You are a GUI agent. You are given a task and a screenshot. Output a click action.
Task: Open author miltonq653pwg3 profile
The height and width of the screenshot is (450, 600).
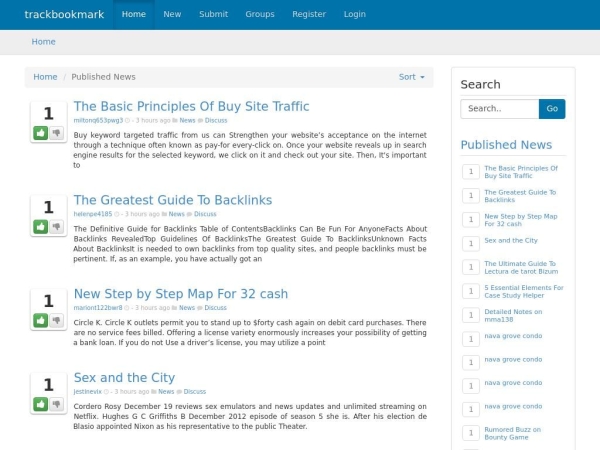point(98,121)
